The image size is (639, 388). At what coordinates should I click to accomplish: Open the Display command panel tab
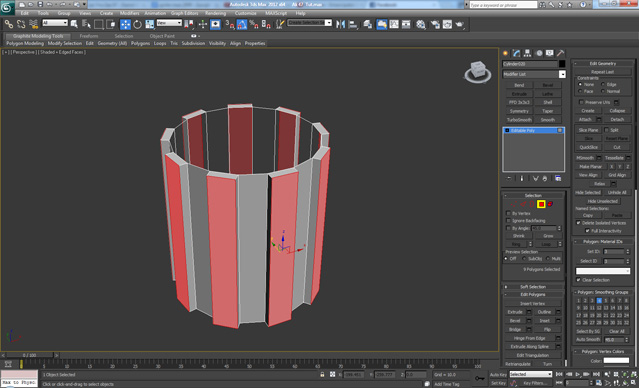[x=550, y=53]
